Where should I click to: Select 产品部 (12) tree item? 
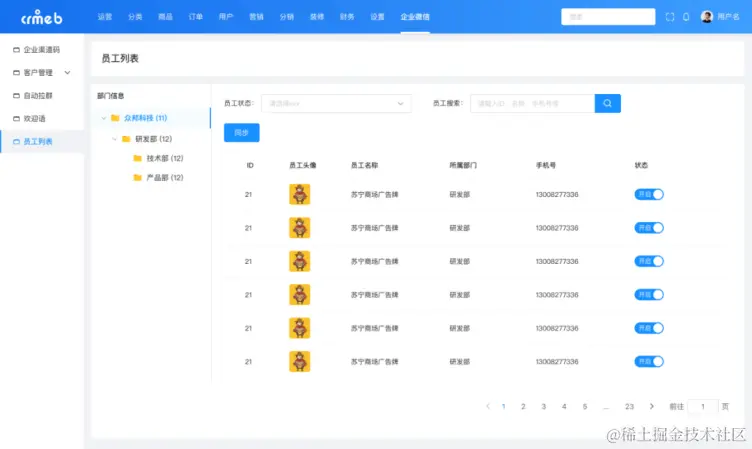point(165,177)
